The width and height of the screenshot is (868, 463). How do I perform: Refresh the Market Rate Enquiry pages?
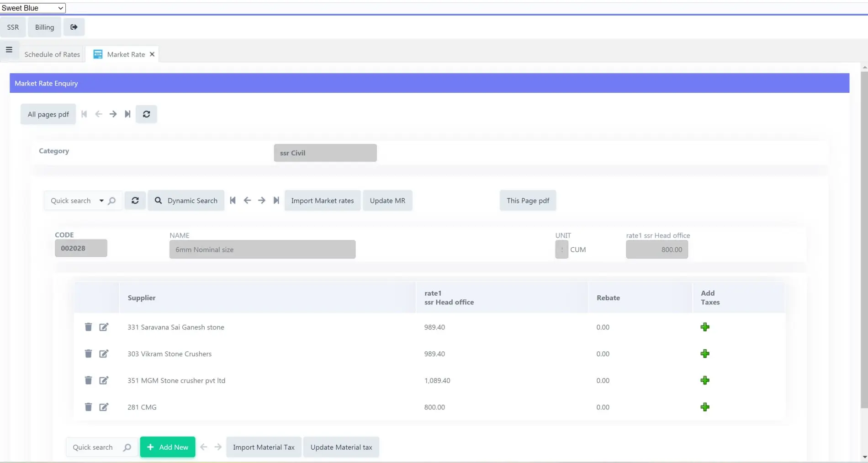click(146, 114)
